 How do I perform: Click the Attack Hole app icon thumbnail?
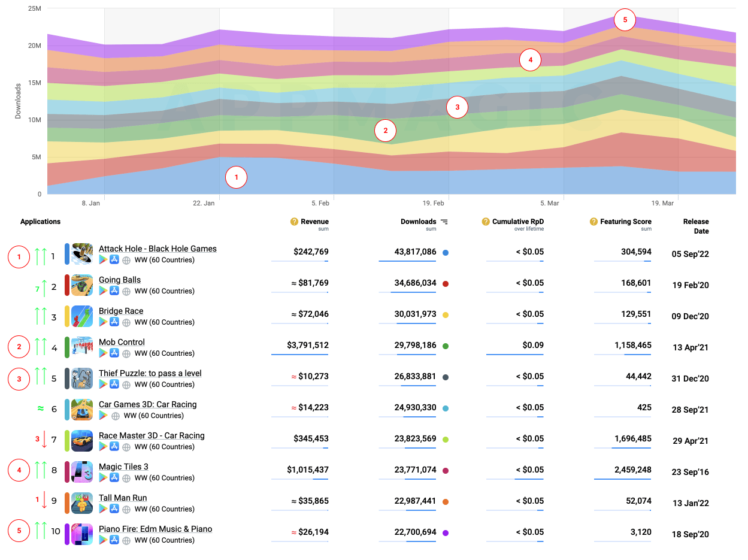(x=82, y=254)
